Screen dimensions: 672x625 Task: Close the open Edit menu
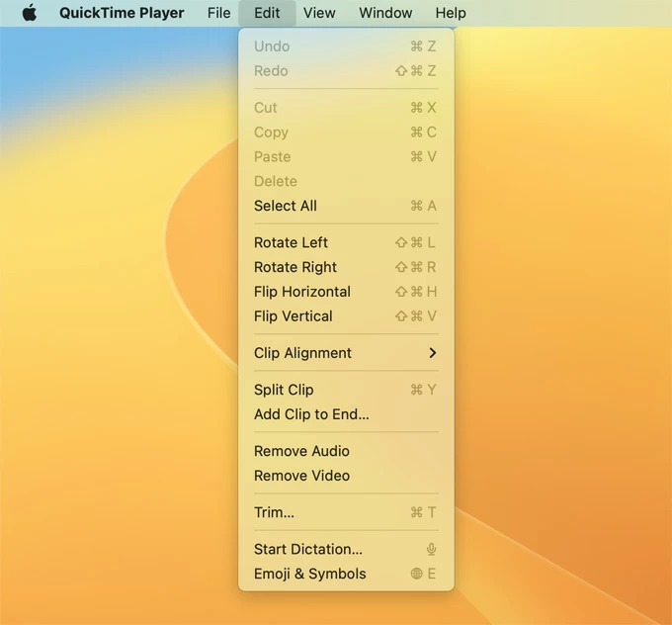point(267,13)
